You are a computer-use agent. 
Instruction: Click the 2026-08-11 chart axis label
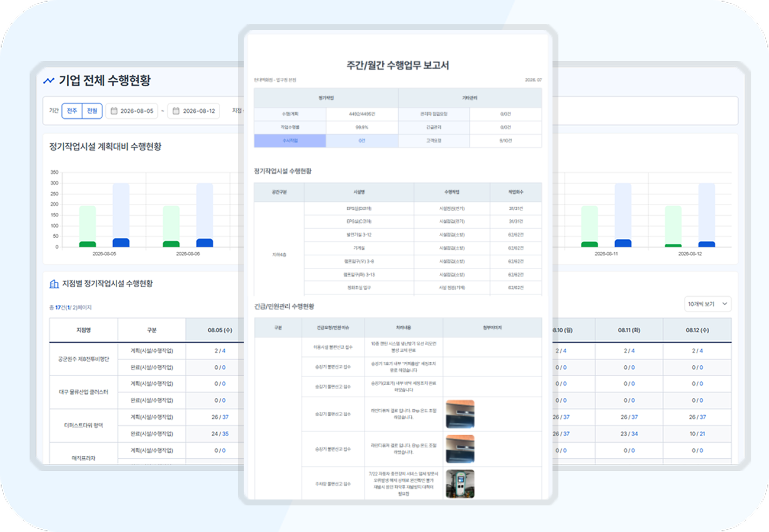(607, 253)
